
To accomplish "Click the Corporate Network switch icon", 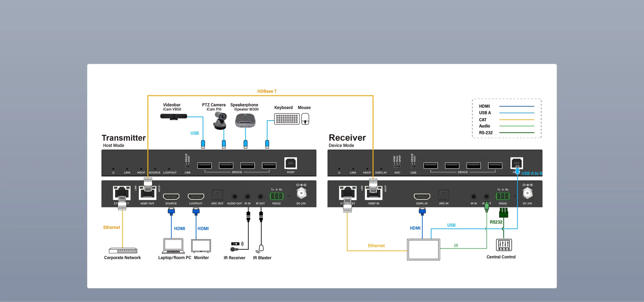I will (123, 250).
